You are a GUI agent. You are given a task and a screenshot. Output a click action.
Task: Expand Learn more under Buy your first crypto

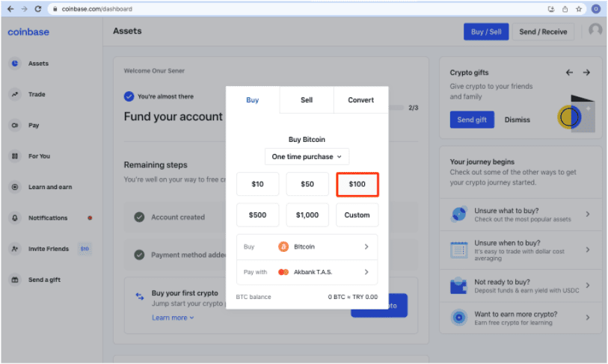[173, 318]
